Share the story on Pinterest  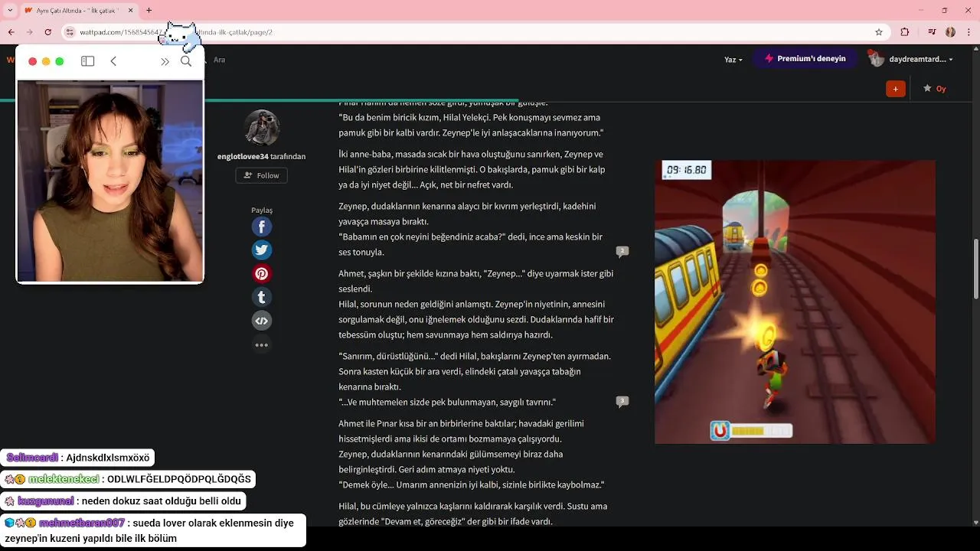pyautogui.click(x=262, y=274)
